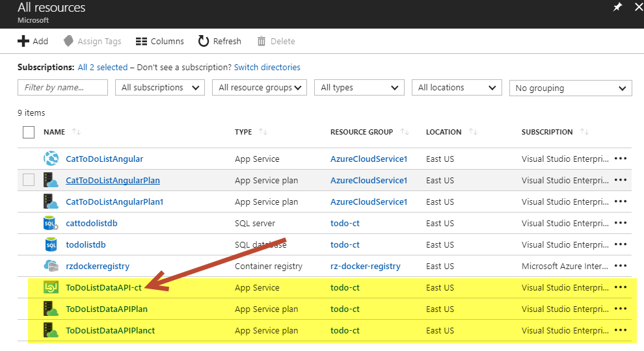Open the ToDoListDataAPIPlan resource link
Viewport: 644px width, 351px height.
107,309
